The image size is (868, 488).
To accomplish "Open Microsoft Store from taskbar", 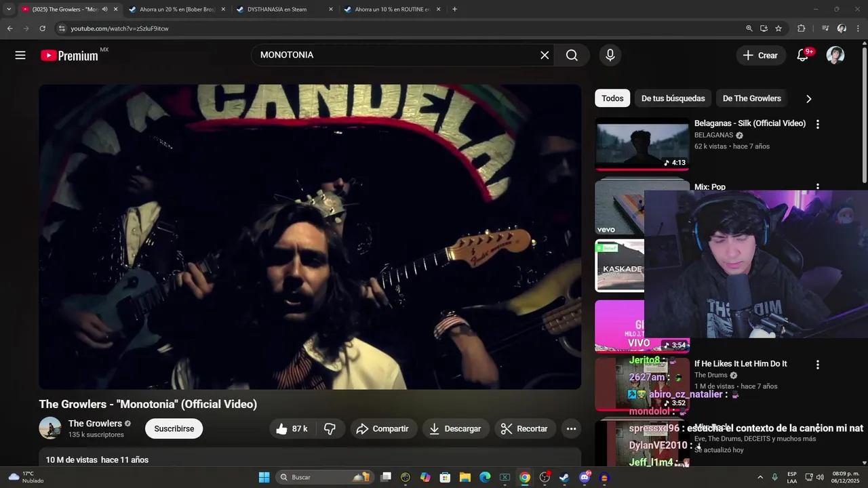I will tap(445, 477).
